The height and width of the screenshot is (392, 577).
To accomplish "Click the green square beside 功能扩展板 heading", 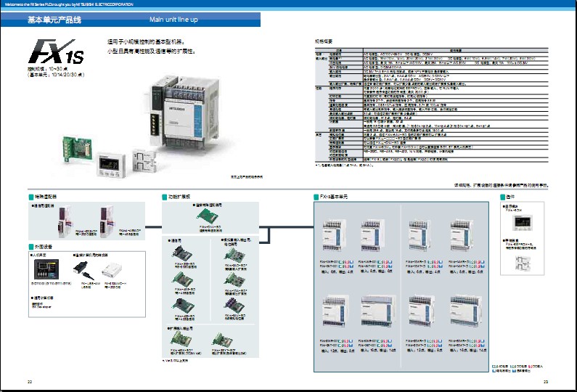I will 164,197.
